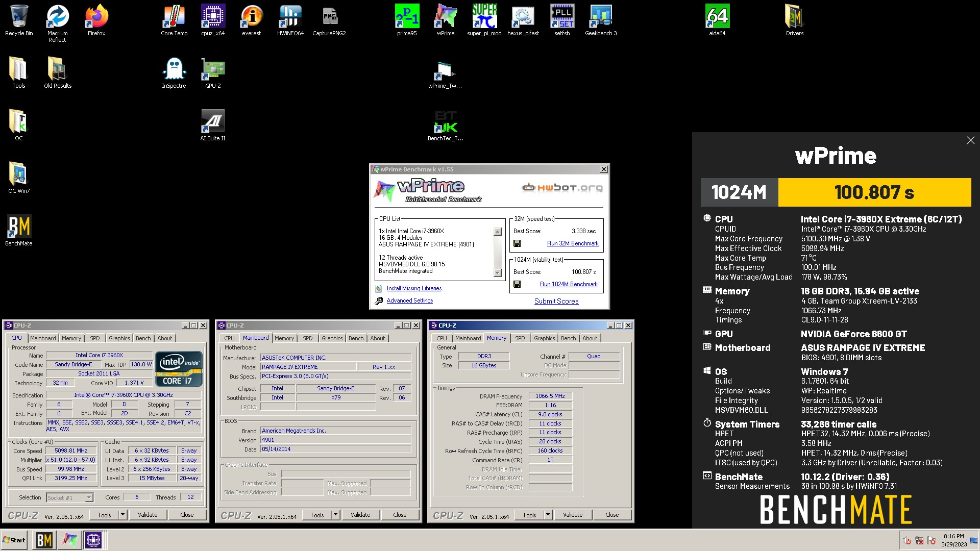The height and width of the screenshot is (551, 980).
Task: Launch Macrium Reflect from desktop
Action: tap(57, 23)
